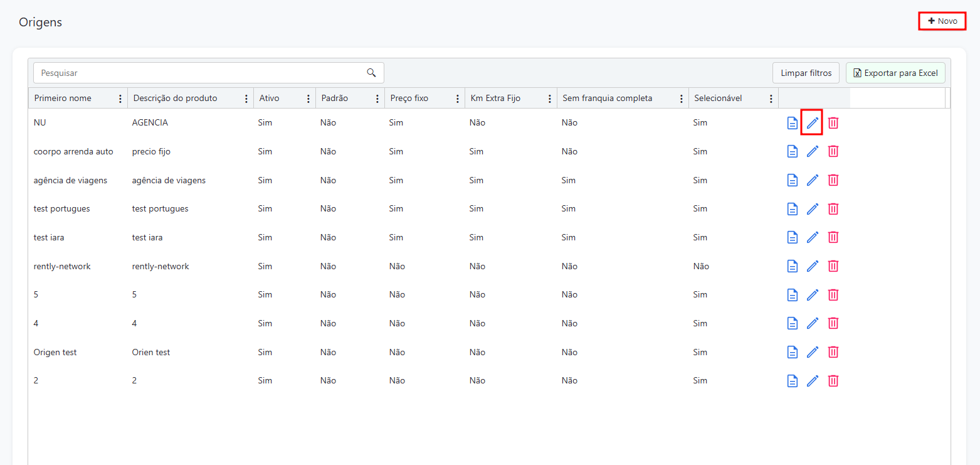Screen dimensions: 980x465
Task: Click the edit pencil icon for NU row
Action: coord(813,123)
